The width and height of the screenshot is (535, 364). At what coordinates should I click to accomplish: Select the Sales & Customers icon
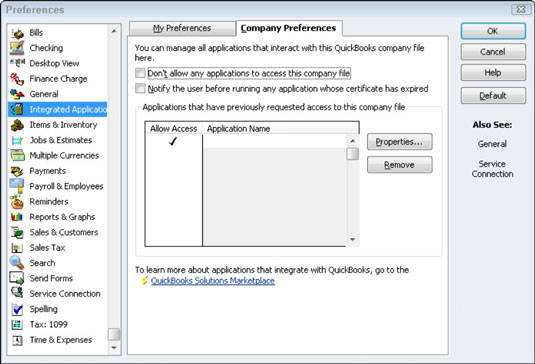click(x=17, y=232)
